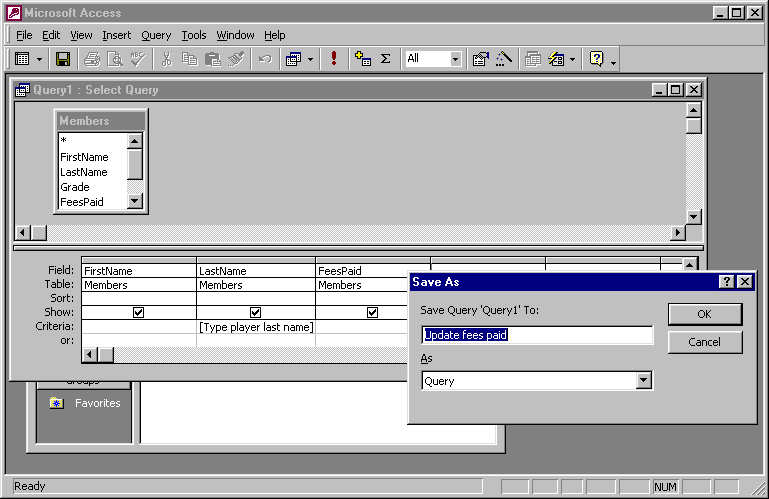Click the Save floppy disk icon

[63, 59]
